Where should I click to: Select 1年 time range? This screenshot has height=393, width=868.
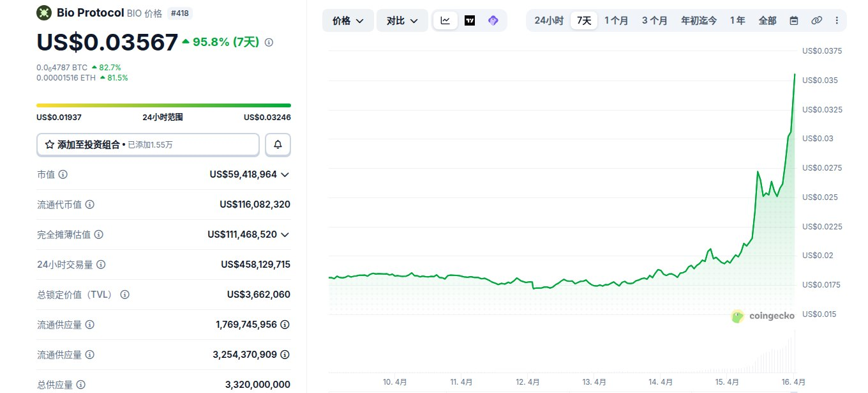738,20
